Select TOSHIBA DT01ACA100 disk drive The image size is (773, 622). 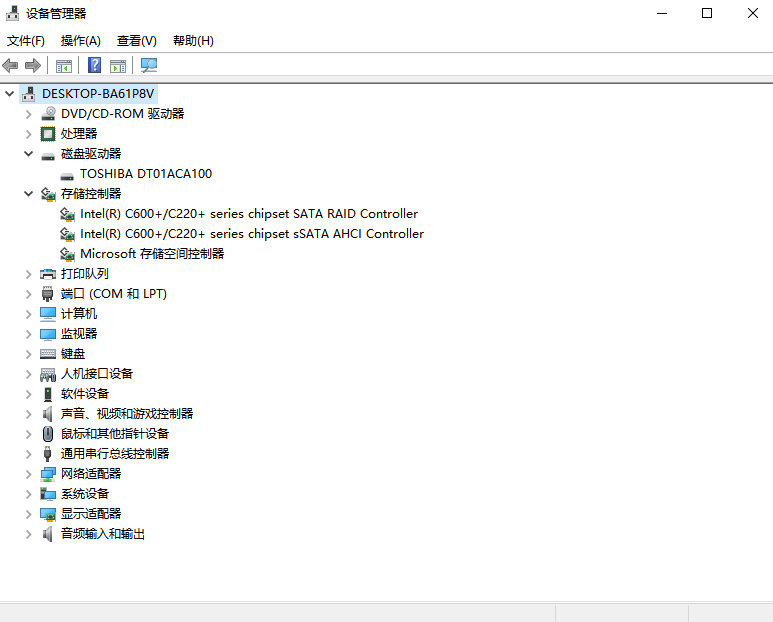click(x=146, y=174)
